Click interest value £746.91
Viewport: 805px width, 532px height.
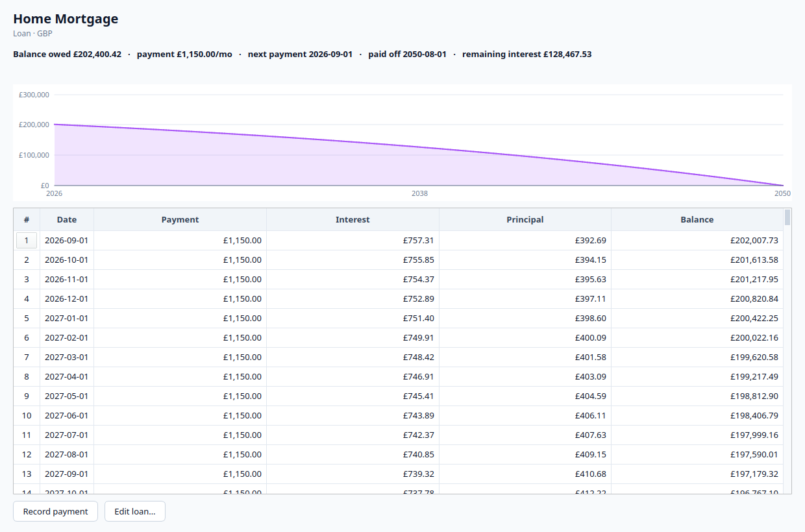point(419,377)
